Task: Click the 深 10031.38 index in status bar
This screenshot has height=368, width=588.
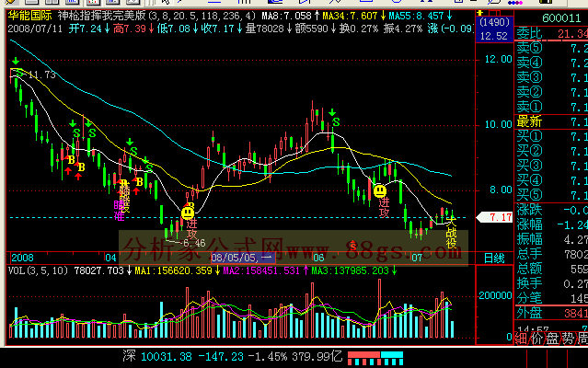Action: pyautogui.click(x=157, y=356)
